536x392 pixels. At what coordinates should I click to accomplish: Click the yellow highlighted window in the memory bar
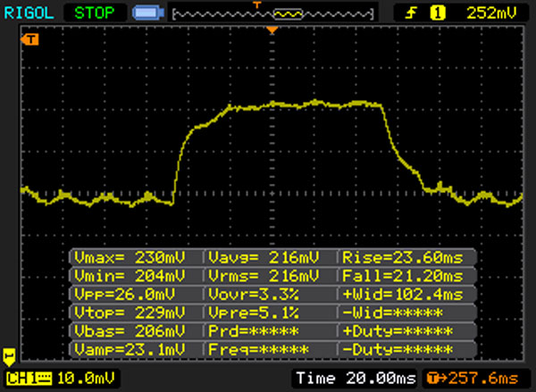coord(289,14)
